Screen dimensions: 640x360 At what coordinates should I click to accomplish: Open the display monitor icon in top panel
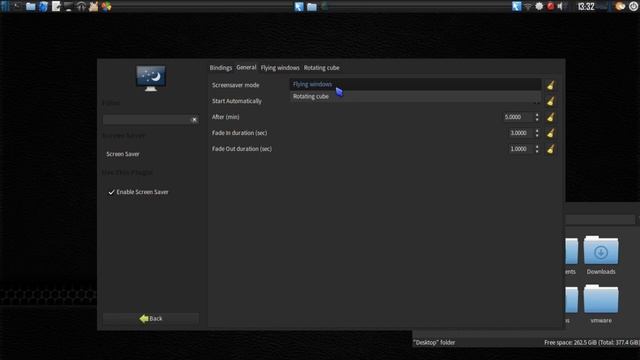pyautogui.click(x=68, y=7)
